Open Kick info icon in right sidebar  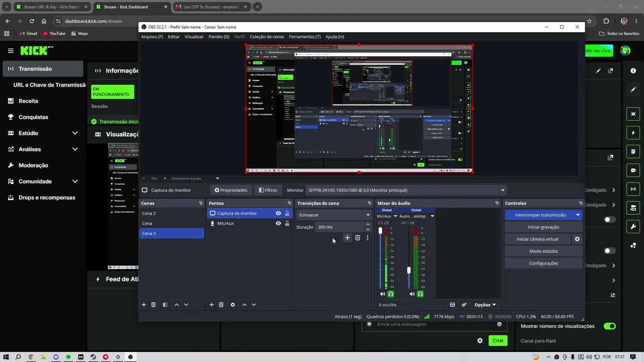point(633,71)
